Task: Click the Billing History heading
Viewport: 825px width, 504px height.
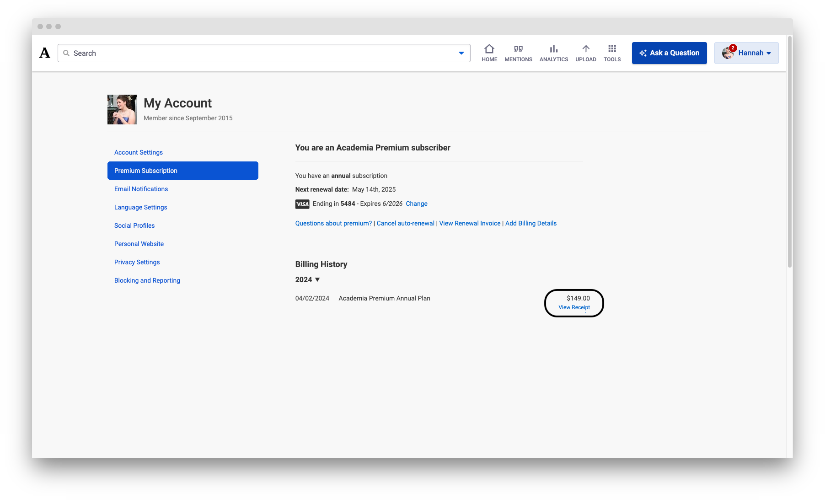Action: 321,264
